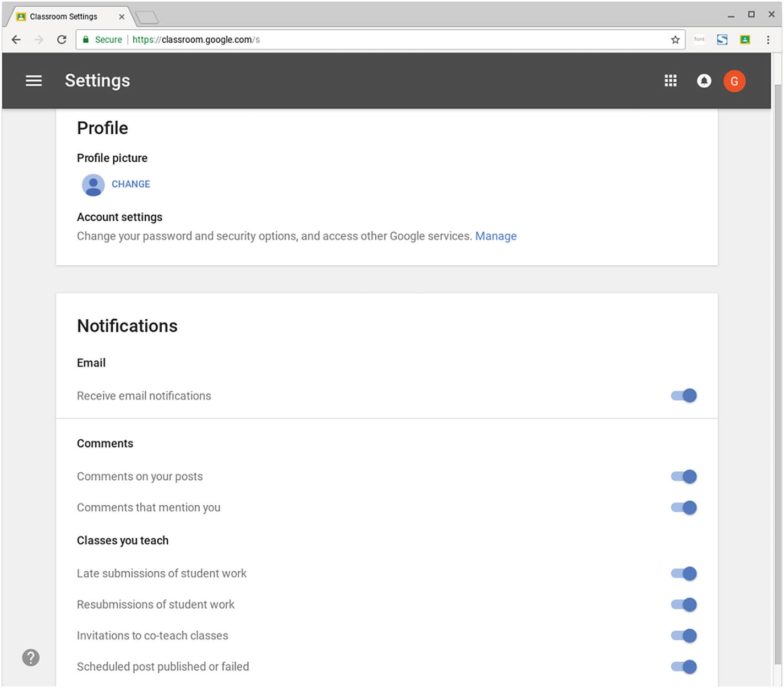Image resolution: width=784 pixels, height=688 pixels.
Task: Click the Google Classroom extension icon
Action: tap(745, 40)
